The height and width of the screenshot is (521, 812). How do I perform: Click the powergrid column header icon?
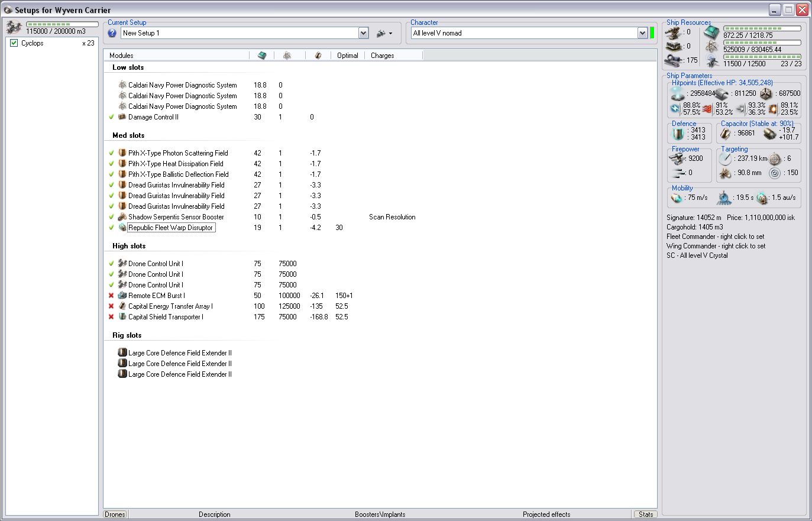(287, 56)
